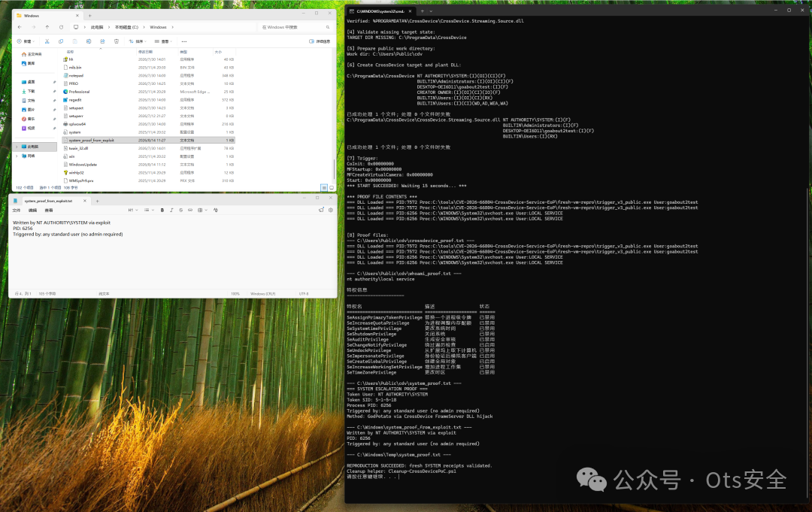Open the View dropdown in Explorer
Viewport: 812px width, 512px height.
click(x=164, y=41)
